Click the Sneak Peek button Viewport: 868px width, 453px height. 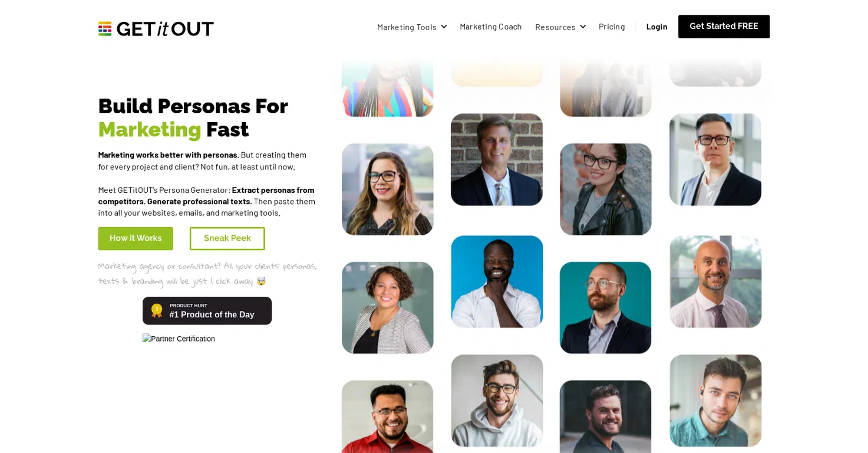coord(227,238)
